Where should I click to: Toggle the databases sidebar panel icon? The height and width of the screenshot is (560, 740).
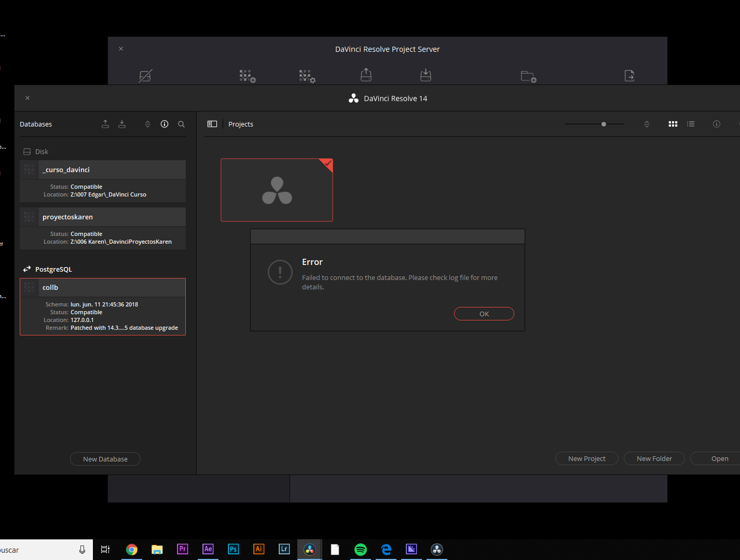pos(212,124)
